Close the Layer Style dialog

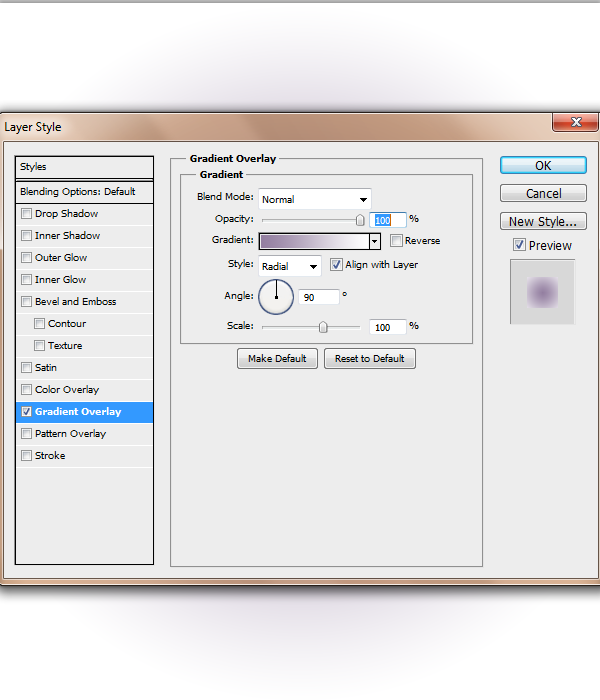click(575, 122)
